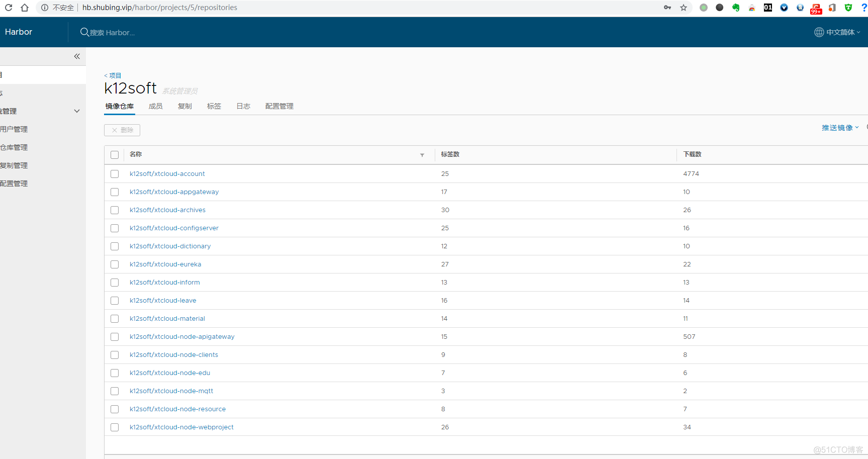This screenshot has width=868, height=459.
Task: Open 仓库管理 in the sidebar
Action: 14,147
